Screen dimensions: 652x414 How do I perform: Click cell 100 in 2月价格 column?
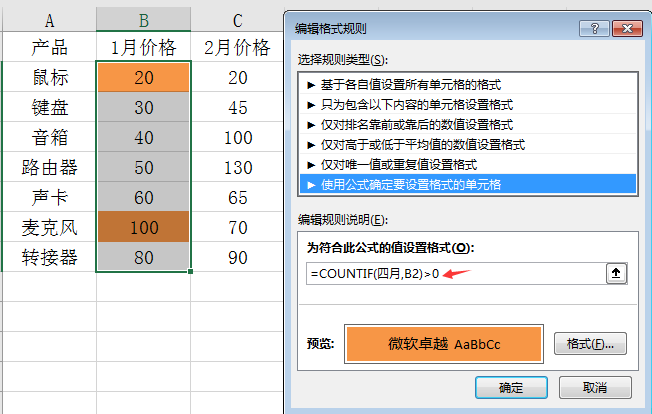[x=237, y=137]
